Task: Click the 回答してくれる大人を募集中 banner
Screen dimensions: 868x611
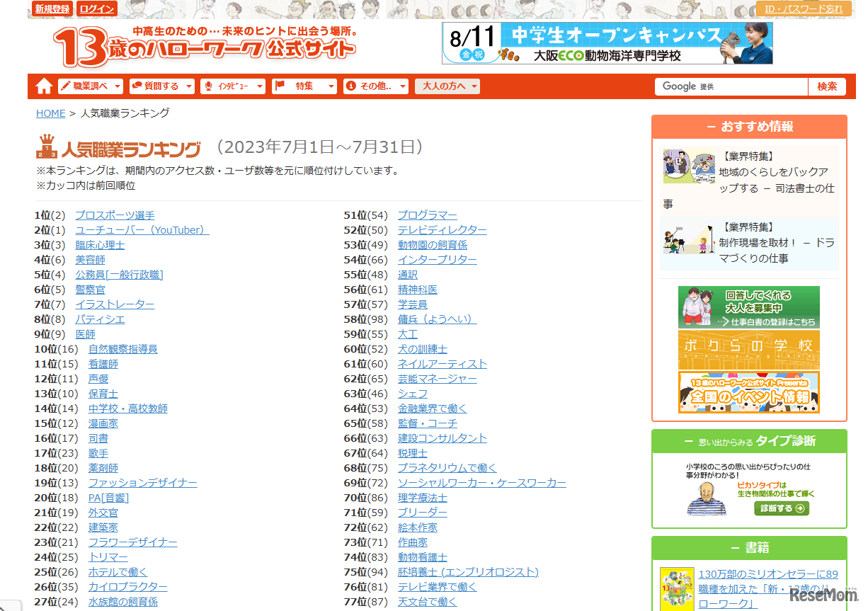Action: (x=749, y=307)
